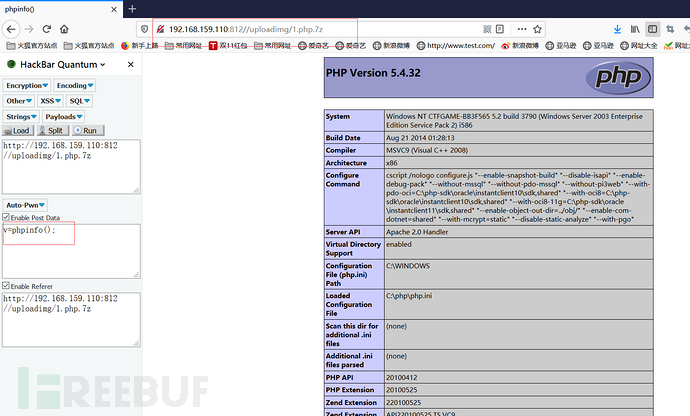
Task: Show insecure connection info via crossed lock icon
Action: (x=161, y=29)
